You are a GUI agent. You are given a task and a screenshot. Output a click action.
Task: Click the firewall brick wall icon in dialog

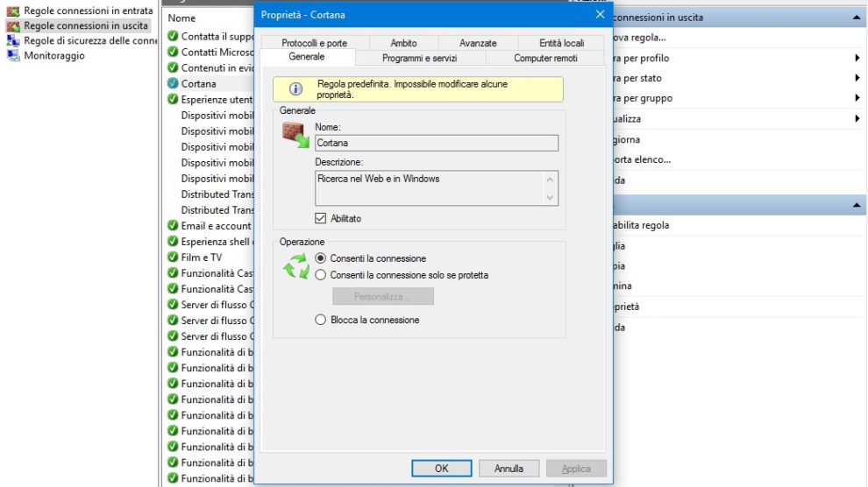pos(295,135)
